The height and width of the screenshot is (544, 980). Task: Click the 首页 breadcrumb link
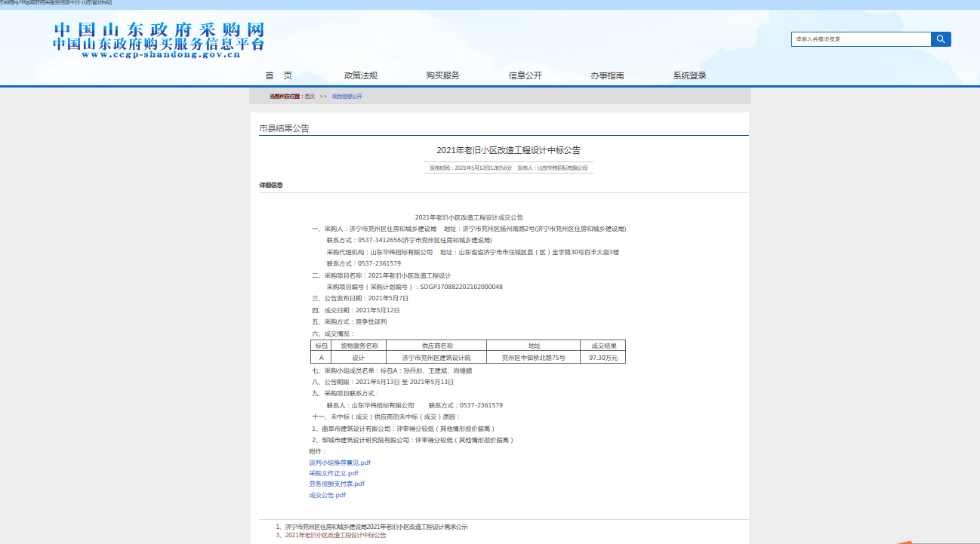pyautogui.click(x=310, y=97)
